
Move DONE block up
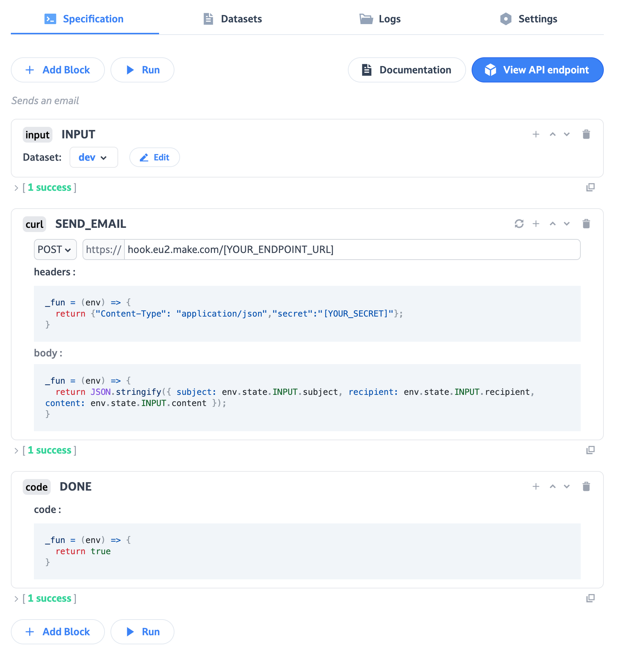click(x=553, y=486)
